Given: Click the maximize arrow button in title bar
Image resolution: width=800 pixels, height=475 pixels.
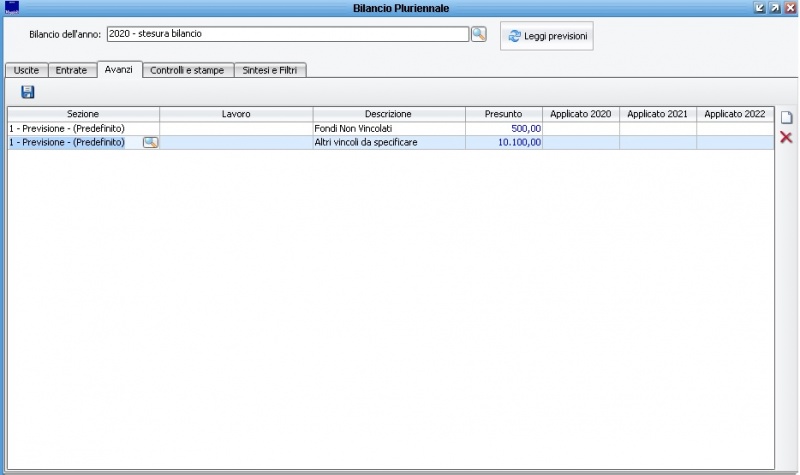Looking at the screenshot, I should 775,8.
